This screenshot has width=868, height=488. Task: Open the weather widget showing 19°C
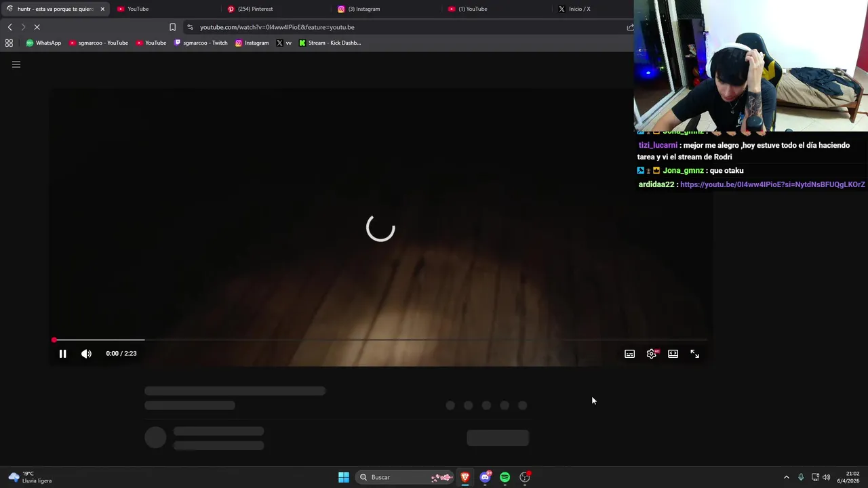click(x=30, y=477)
